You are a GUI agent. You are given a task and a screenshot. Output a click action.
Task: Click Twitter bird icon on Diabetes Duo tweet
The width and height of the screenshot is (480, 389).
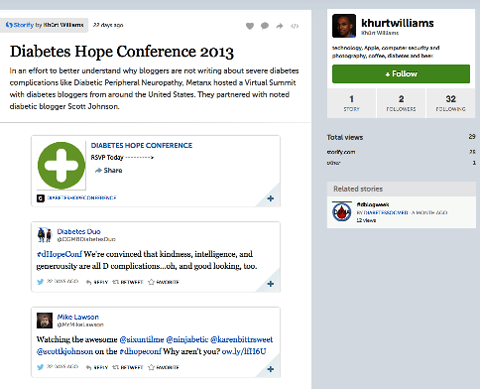40,282
